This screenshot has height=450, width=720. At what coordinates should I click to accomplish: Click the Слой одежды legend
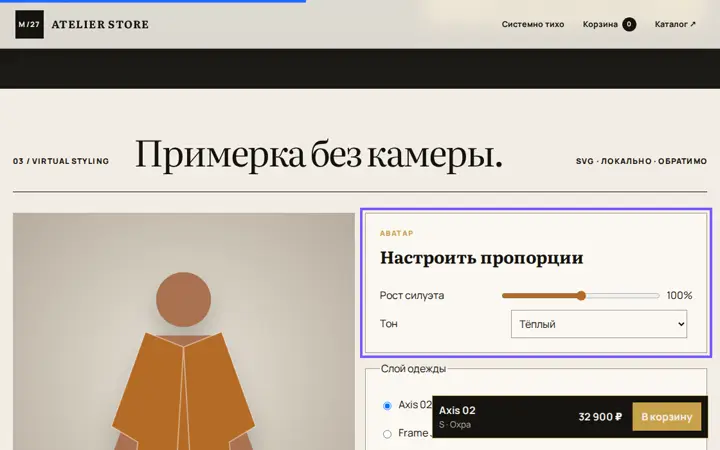click(x=413, y=369)
